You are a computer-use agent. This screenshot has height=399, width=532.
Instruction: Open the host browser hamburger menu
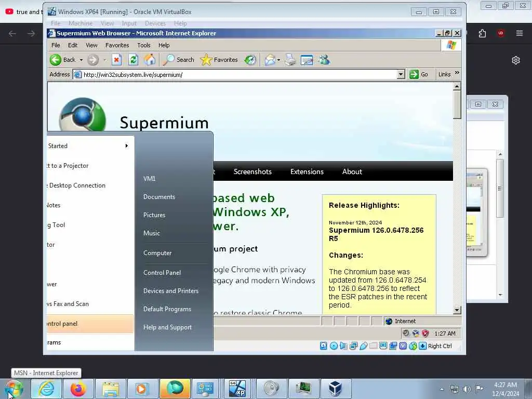[x=519, y=33]
